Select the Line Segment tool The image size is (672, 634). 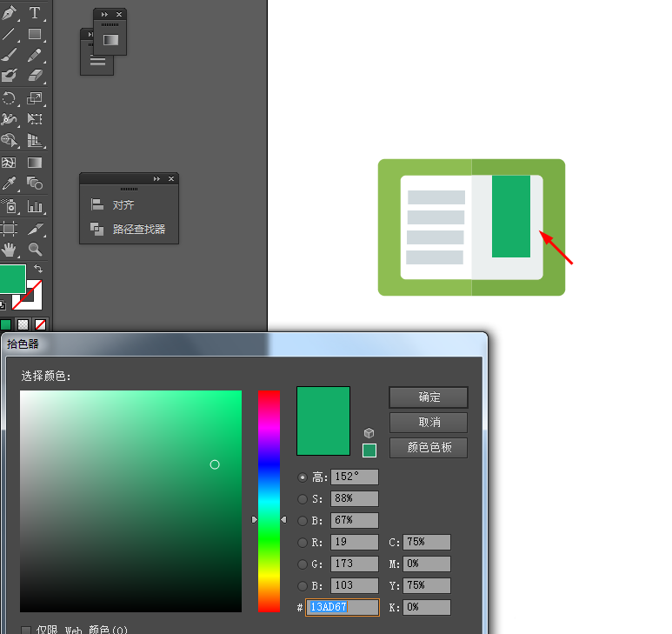(x=10, y=34)
